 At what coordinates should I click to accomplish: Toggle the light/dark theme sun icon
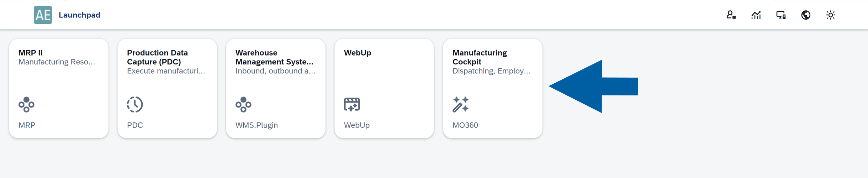831,15
